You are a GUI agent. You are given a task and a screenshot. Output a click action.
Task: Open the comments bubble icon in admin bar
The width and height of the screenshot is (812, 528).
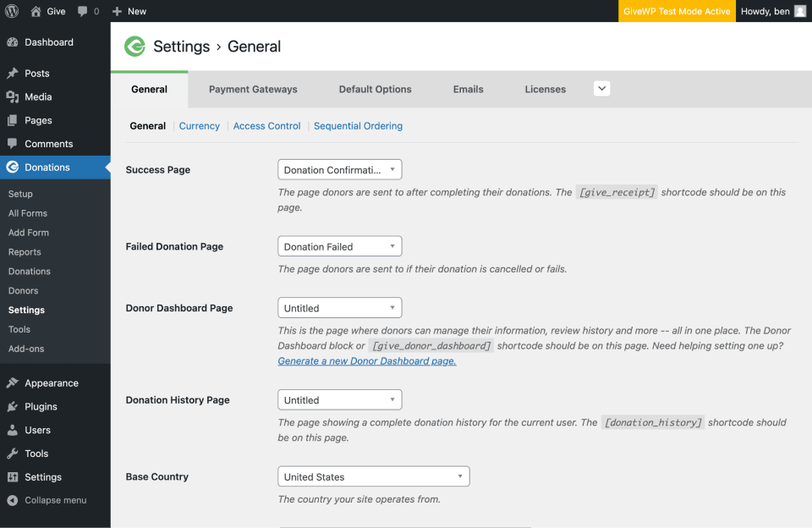82,11
